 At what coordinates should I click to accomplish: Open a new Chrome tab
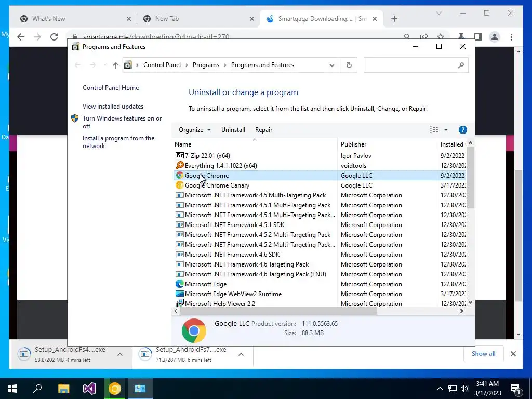(x=394, y=19)
